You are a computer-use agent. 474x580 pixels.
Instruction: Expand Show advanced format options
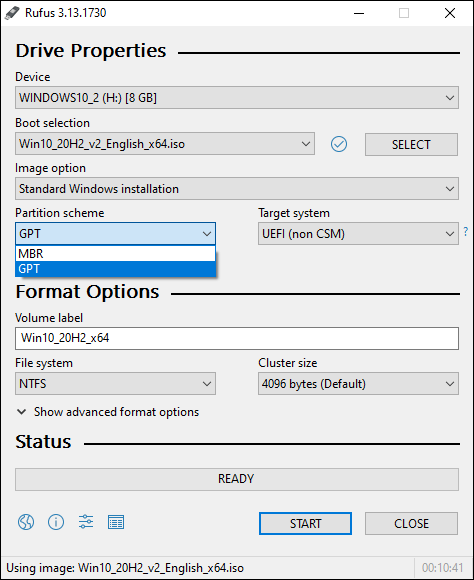[x=108, y=412]
